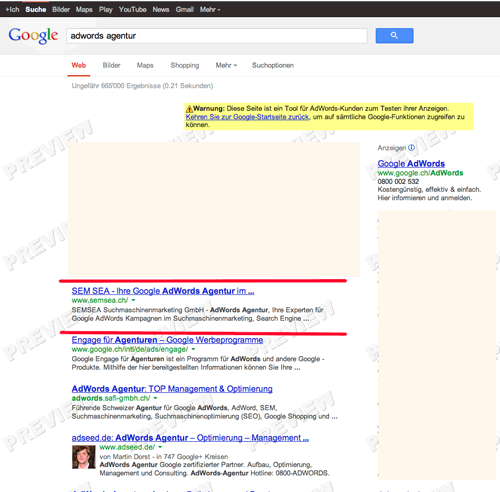The height and width of the screenshot is (492, 500).
Task: Click Suche in the top bar
Action: (36, 10)
